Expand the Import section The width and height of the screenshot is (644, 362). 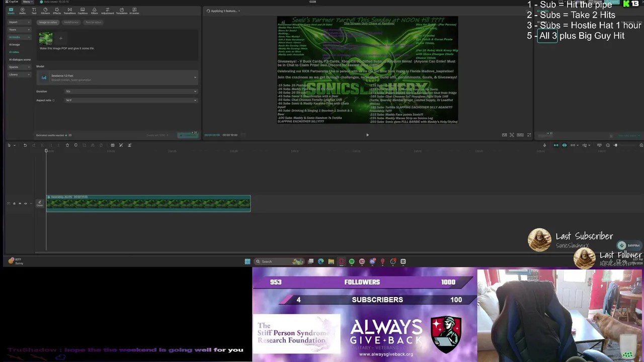(x=20, y=22)
